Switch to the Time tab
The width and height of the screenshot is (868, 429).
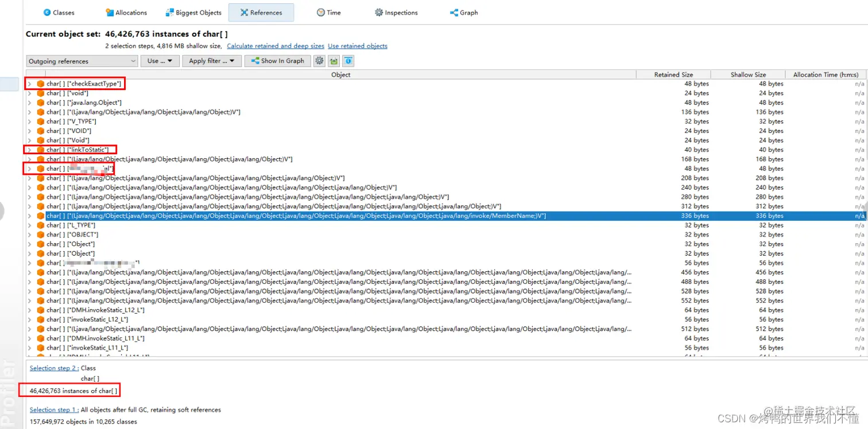[x=328, y=13]
